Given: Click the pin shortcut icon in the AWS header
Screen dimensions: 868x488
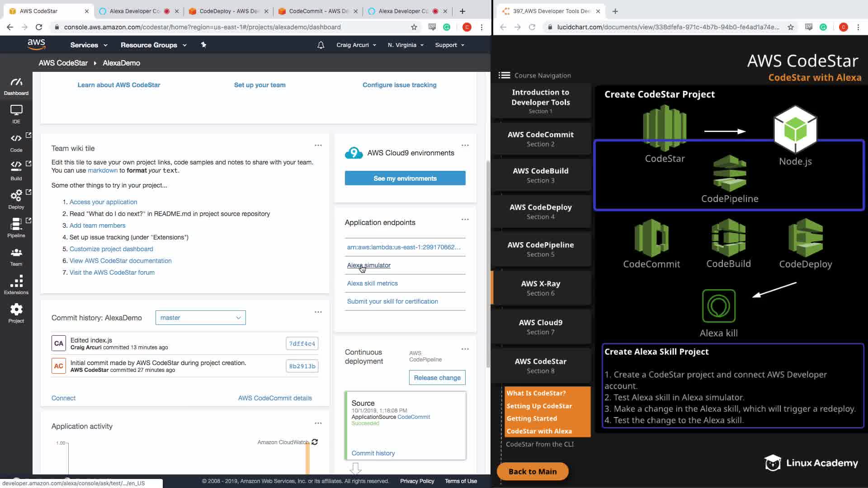Looking at the screenshot, I should coord(203,45).
